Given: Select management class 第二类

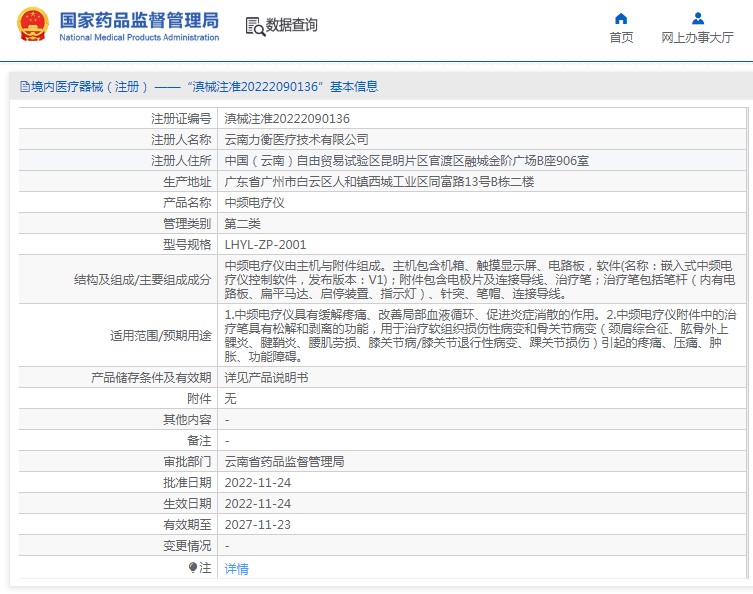Looking at the screenshot, I should click(243, 224).
